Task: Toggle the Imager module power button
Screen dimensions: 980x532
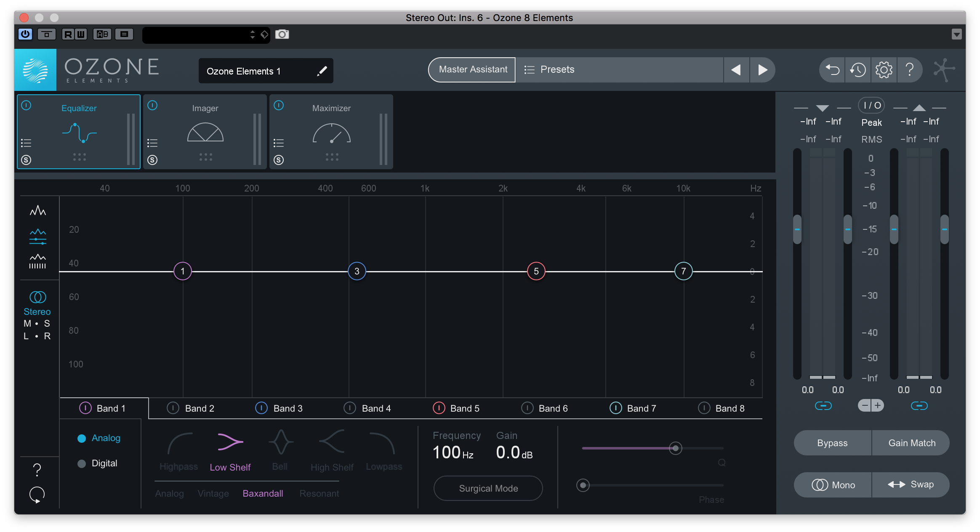Action: pos(152,105)
